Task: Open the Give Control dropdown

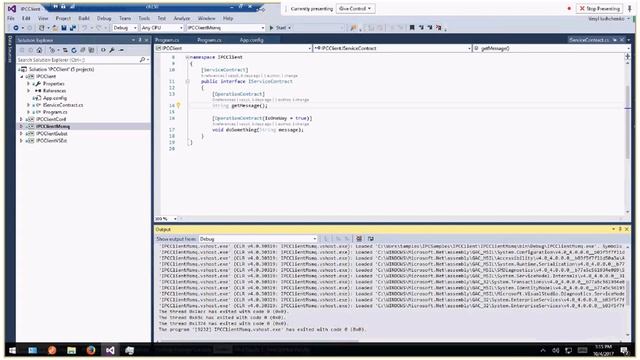Action: [x=355, y=9]
